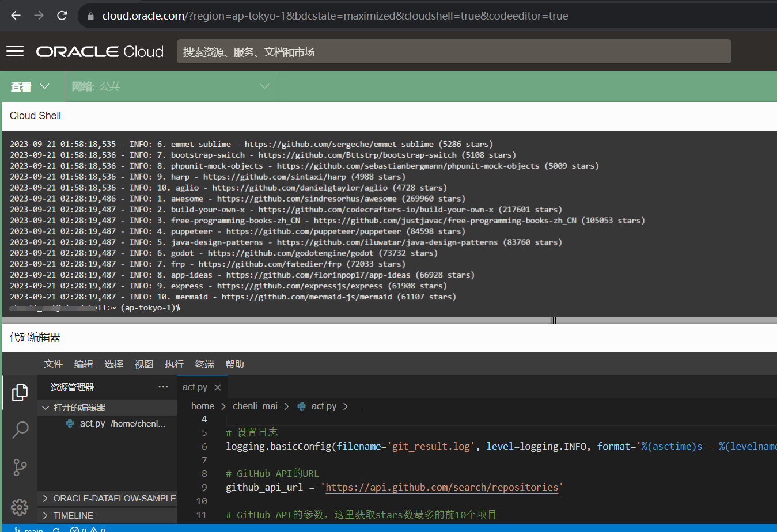
Task: Open the 文件 menu
Action: pos(53,364)
